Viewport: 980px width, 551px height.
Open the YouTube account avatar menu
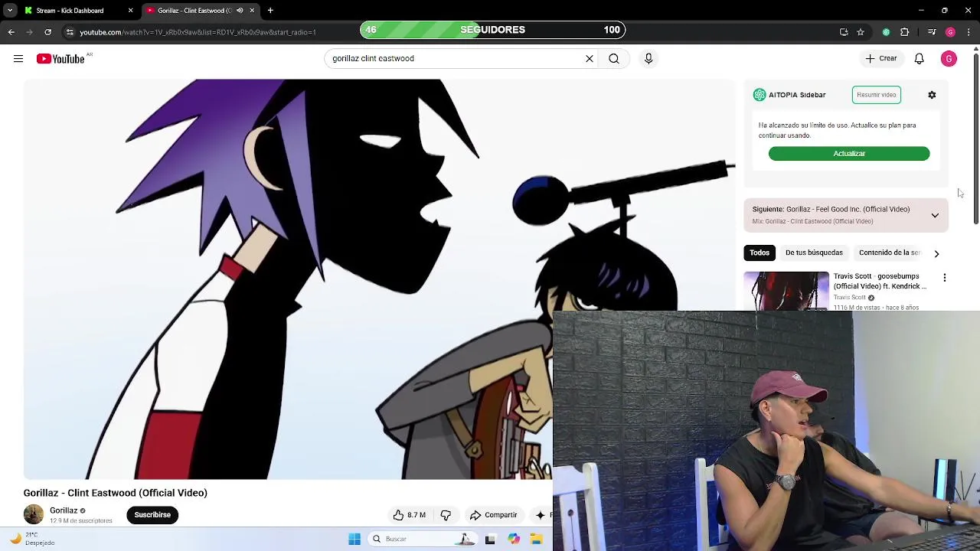(949, 59)
